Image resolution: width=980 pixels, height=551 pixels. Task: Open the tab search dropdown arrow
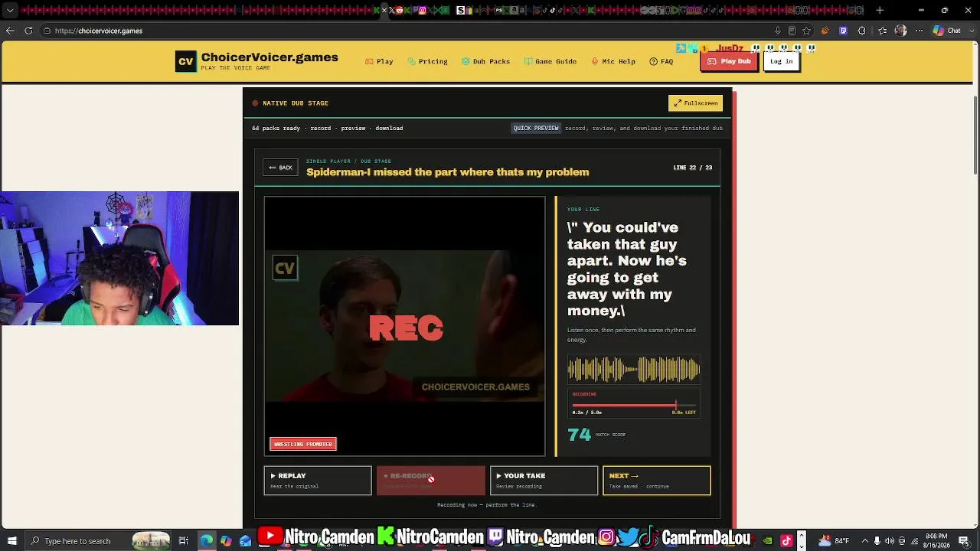click(x=10, y=11)
